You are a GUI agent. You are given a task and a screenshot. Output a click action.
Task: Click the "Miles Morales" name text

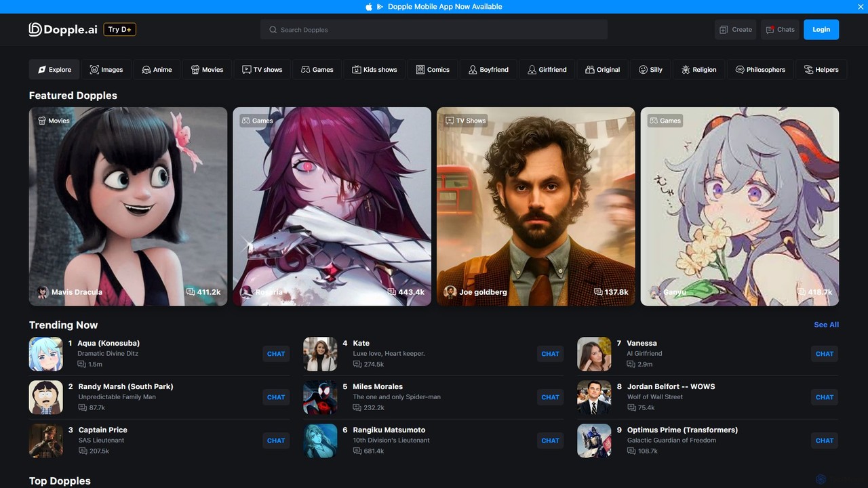pyautogui.click(x=378, y=386)
